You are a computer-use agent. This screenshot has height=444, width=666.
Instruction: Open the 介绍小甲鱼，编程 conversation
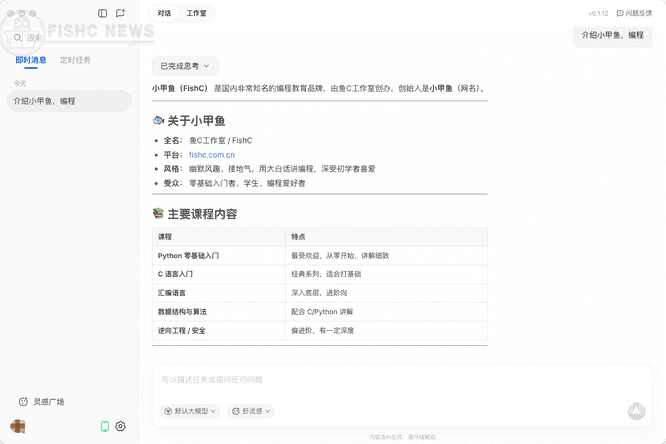tap(68, 101)
